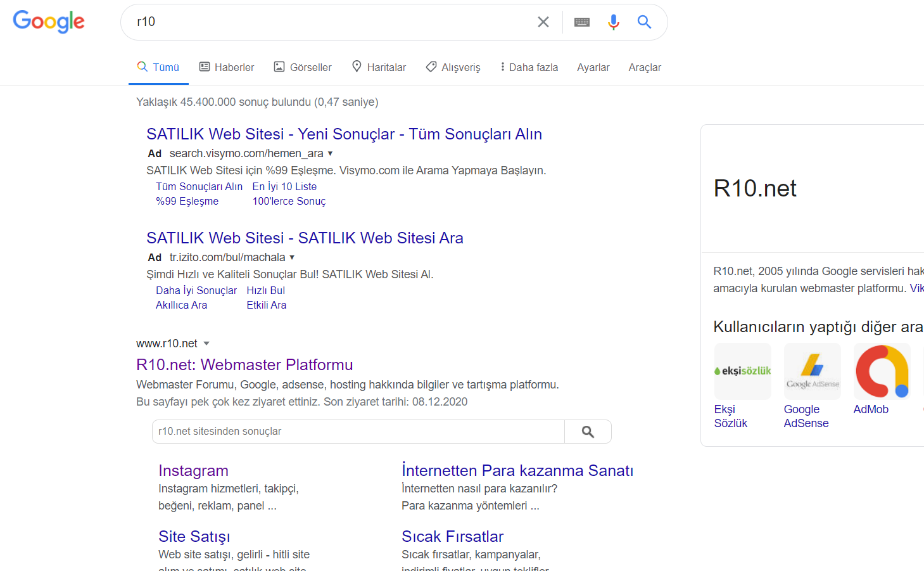Open the Ekşi Sözlük thumbnail
Viewport: 924px width, 571px height.
pyautogui.click(x=743, y=371)
